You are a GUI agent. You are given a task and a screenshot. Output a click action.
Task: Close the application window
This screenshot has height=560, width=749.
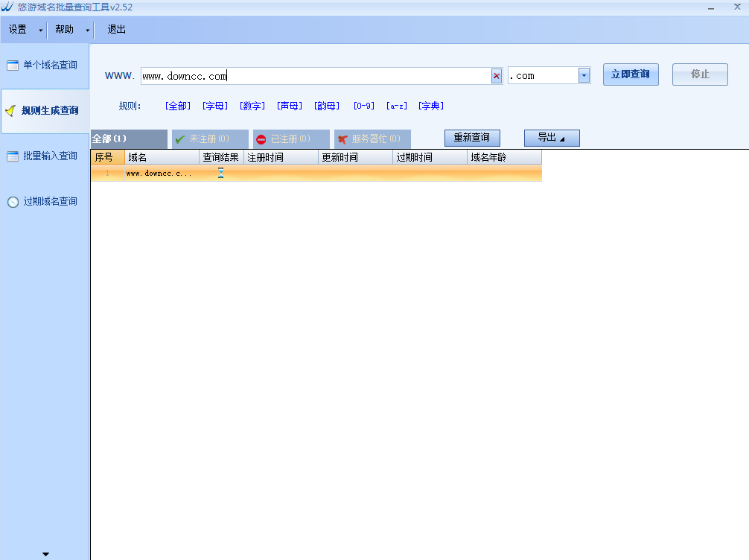737,7
